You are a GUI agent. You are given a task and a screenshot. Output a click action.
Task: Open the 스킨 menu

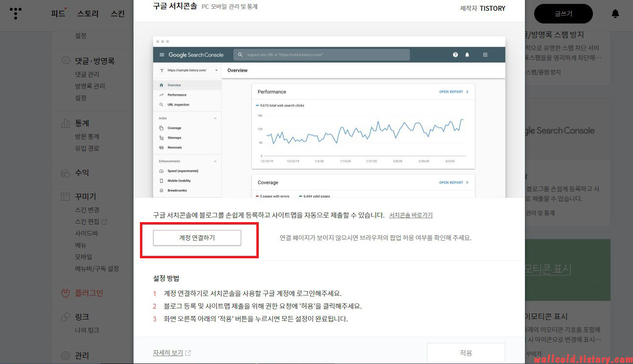[x=117, y=14]
